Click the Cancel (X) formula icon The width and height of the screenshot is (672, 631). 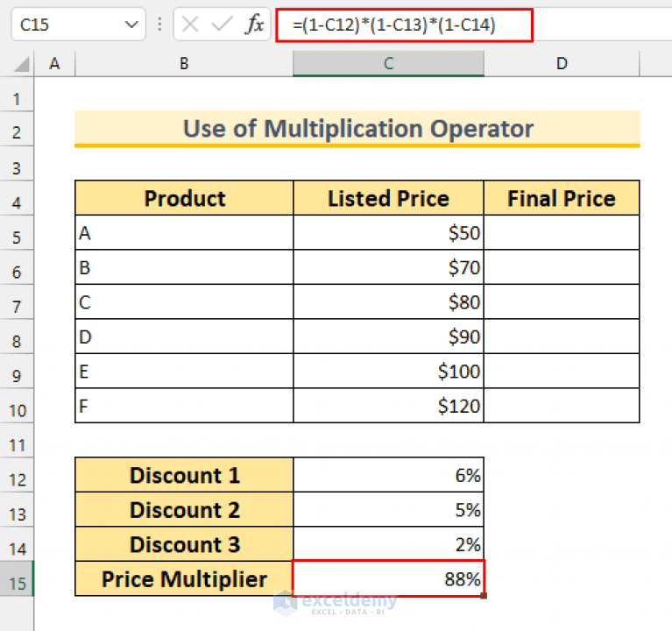[190, 25]
